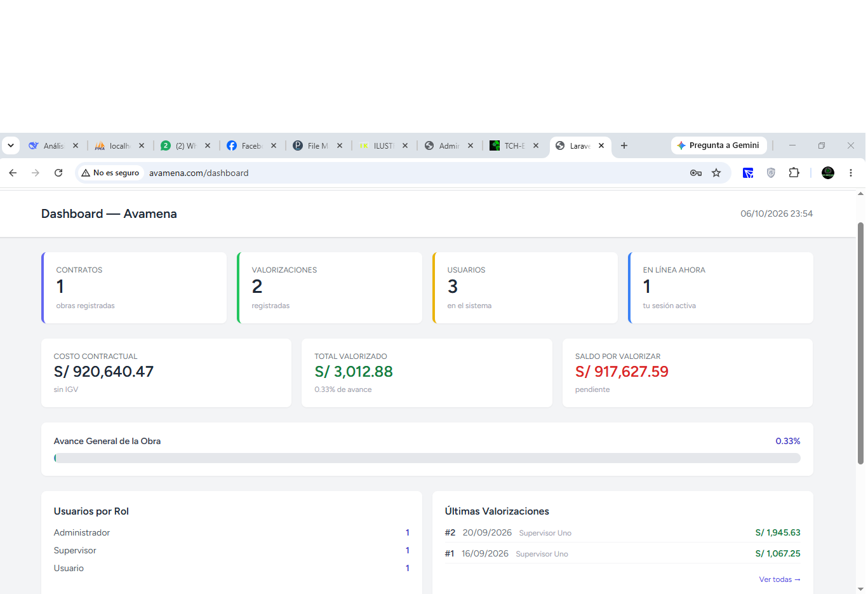The width and height of the screenshot is (868, 594).
Task: Click valorización #2 dated 20/09/2026
Action: [622, 532]
